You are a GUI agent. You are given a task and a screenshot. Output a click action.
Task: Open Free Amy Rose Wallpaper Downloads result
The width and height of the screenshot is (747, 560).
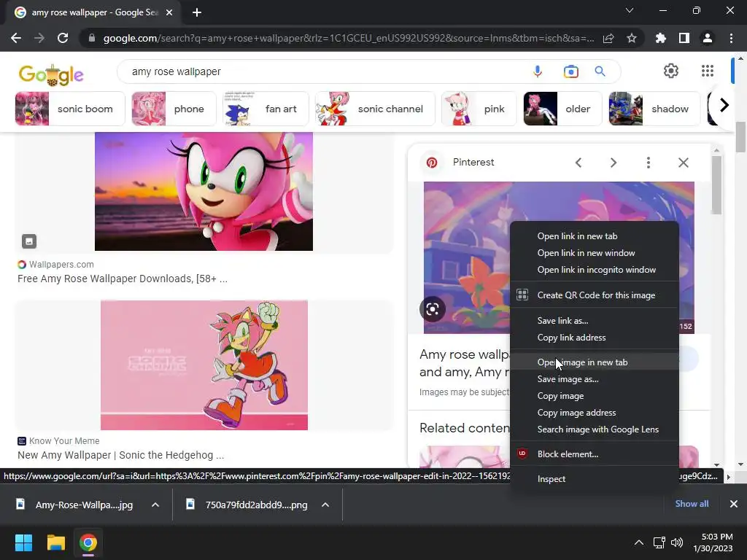click(123, 279)
